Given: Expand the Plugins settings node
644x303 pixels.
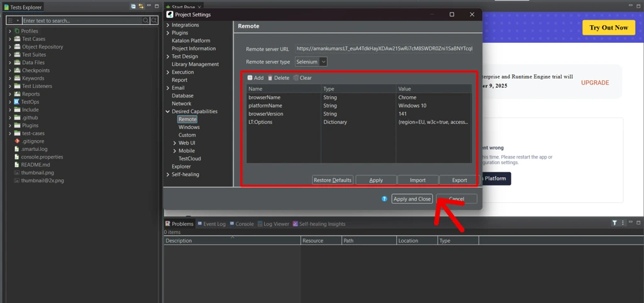Looking at the screenshot, I should [167, 33].
